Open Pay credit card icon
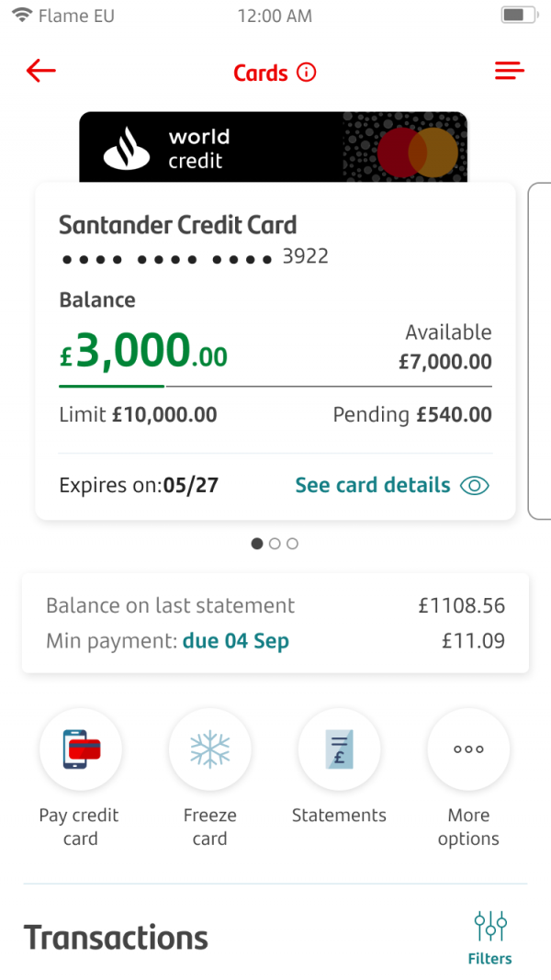 pos(81,749)
